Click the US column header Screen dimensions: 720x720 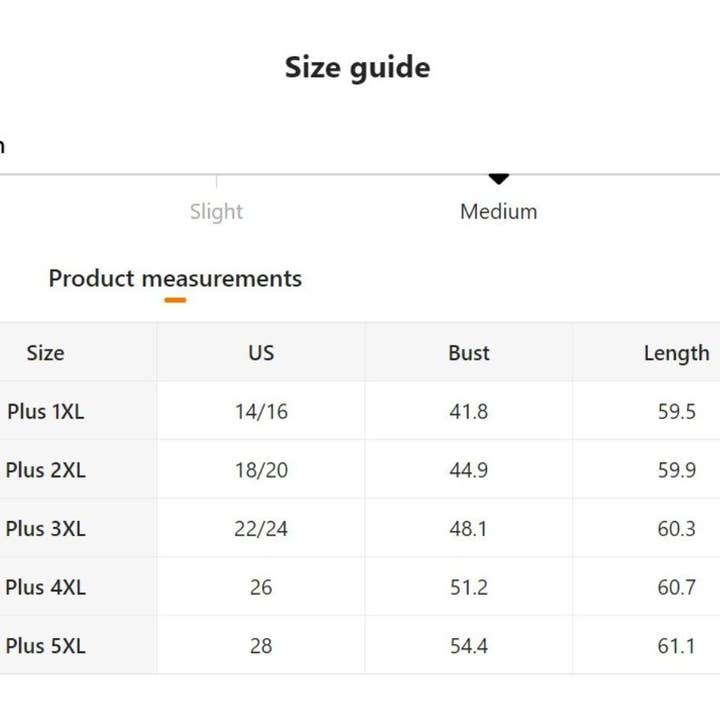pyautogui.click(x=261, y=353)
